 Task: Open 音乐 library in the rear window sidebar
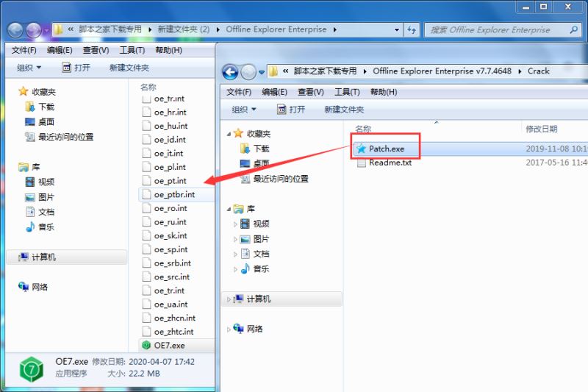coord(46,227)
